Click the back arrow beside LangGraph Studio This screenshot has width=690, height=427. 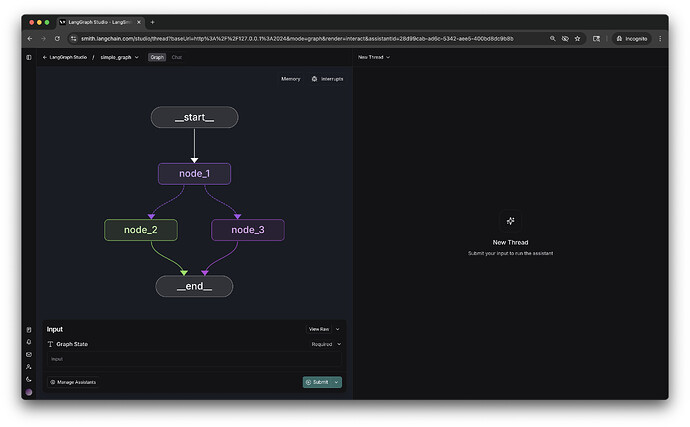(45, 57)
